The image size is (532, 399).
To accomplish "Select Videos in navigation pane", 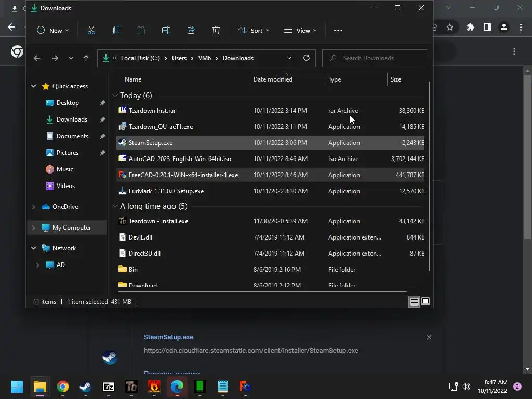I will (65, 186).
